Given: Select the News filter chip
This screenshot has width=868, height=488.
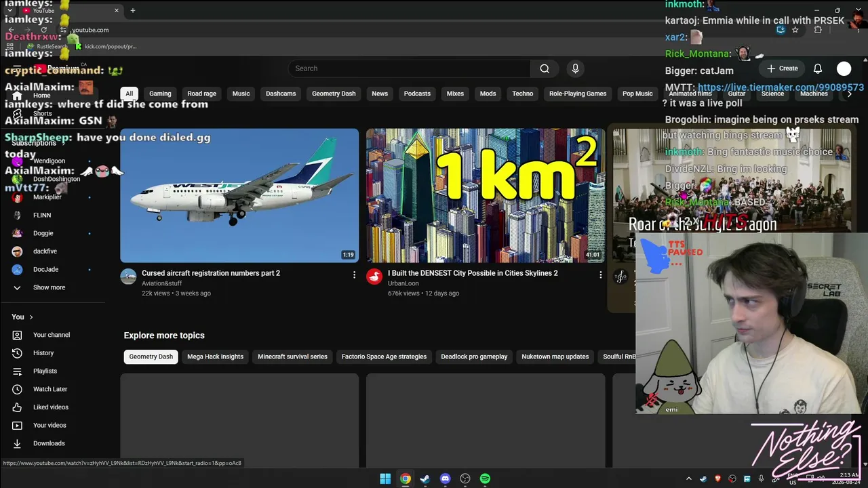Looking at the screenshot, I should coord(380,94).
